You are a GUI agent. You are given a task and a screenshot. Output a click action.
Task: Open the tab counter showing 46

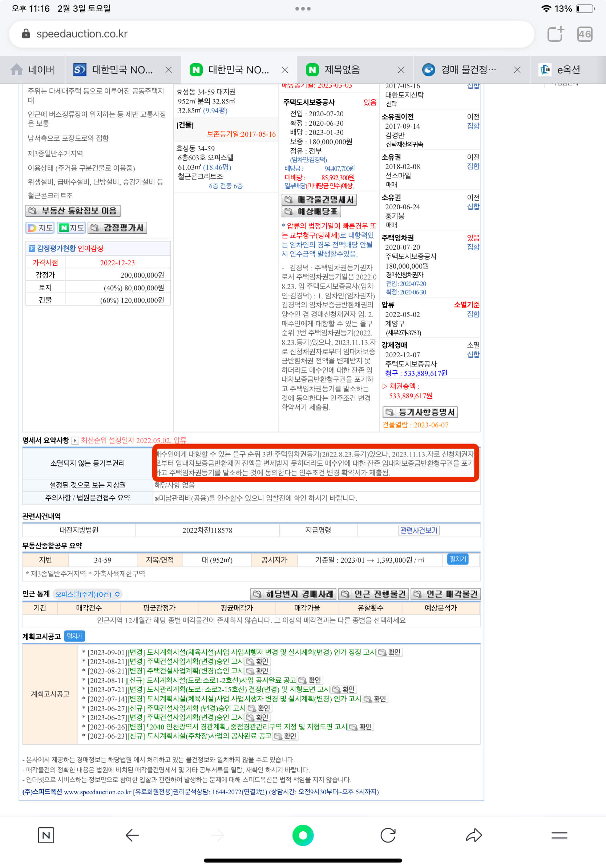coord(585,35)
